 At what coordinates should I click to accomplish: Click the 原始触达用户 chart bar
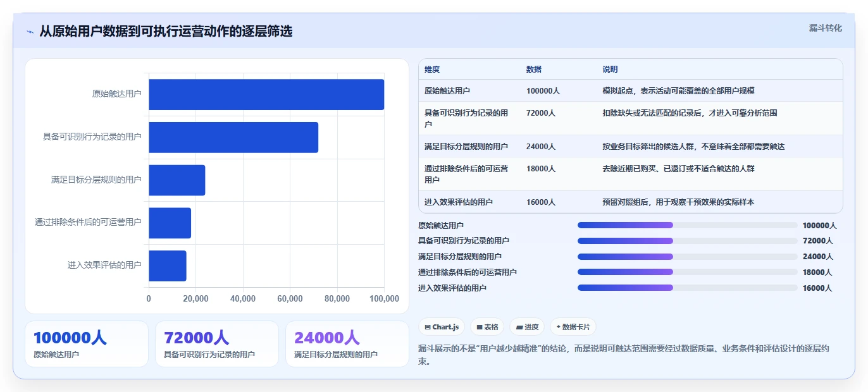click(266, 94)
